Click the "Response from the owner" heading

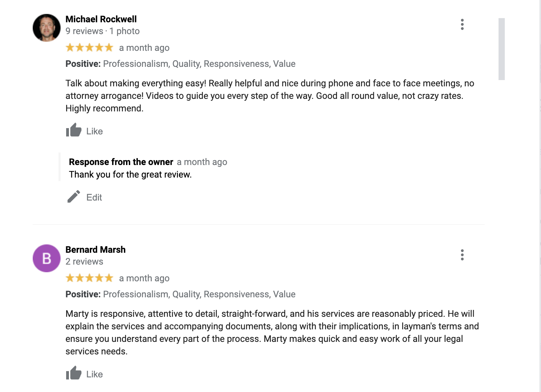click(x=121, y=162)
